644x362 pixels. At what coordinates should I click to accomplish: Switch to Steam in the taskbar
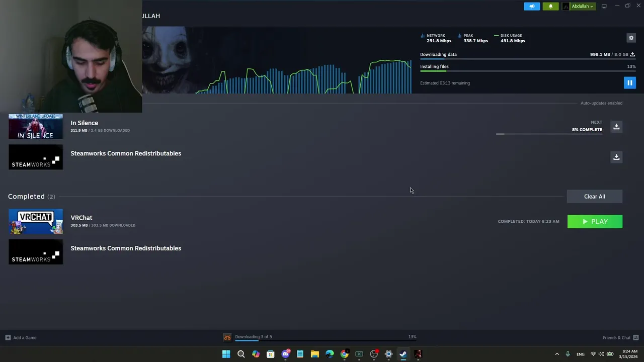tap(403, 354)
